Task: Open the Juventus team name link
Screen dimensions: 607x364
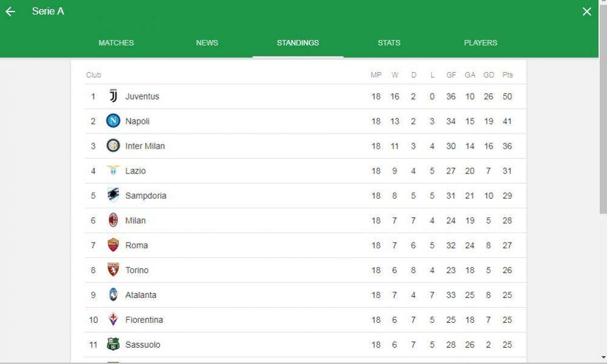Action: (142, 96)
